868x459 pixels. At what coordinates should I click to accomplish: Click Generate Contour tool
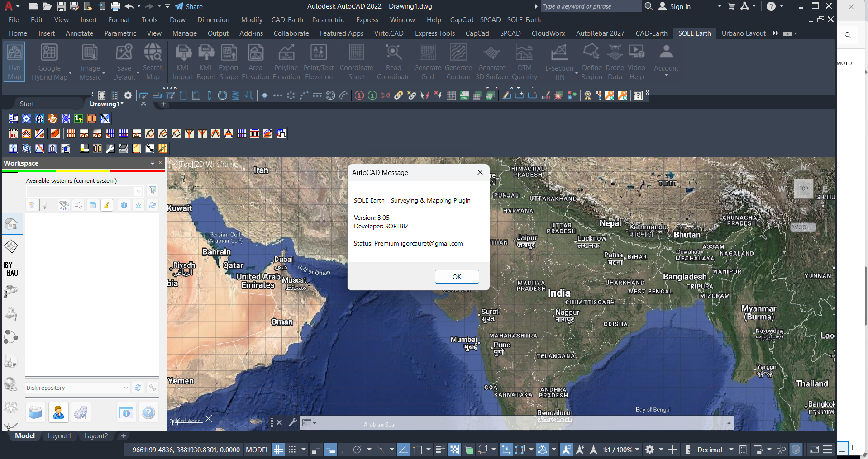(458, 62)
